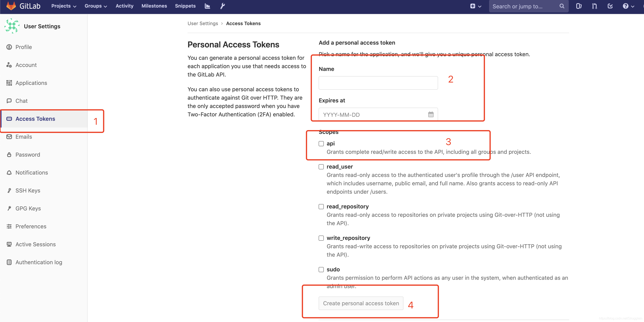Click Create personal access token button

pos(361,303)
